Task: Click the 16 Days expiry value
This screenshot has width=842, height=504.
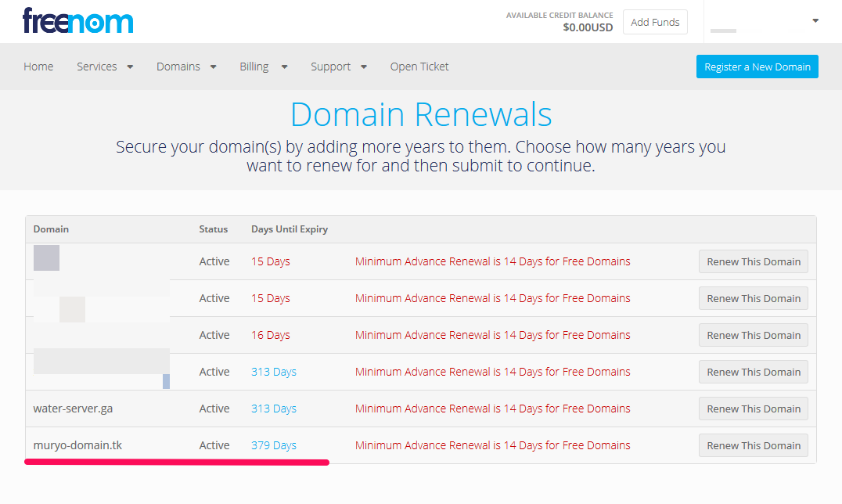Action: coord(271,335)
